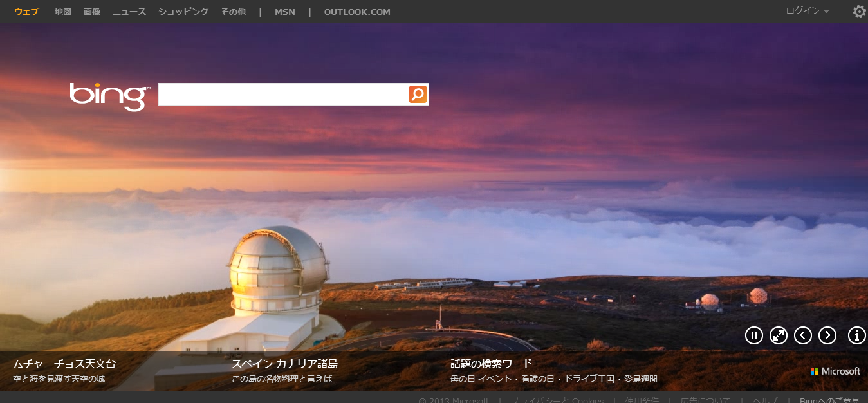Open the その他 menu
The image size is (868, 403).
pos(233,12)
